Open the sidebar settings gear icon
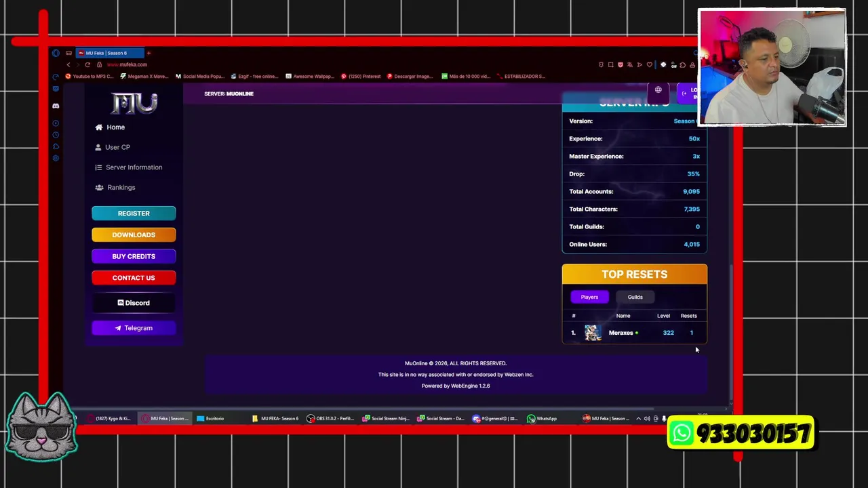Screen dimensions: 868x488 (56, 158)
